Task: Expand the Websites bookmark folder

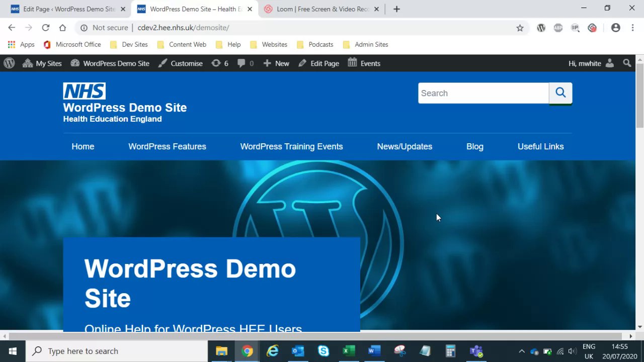Action: 268,44
